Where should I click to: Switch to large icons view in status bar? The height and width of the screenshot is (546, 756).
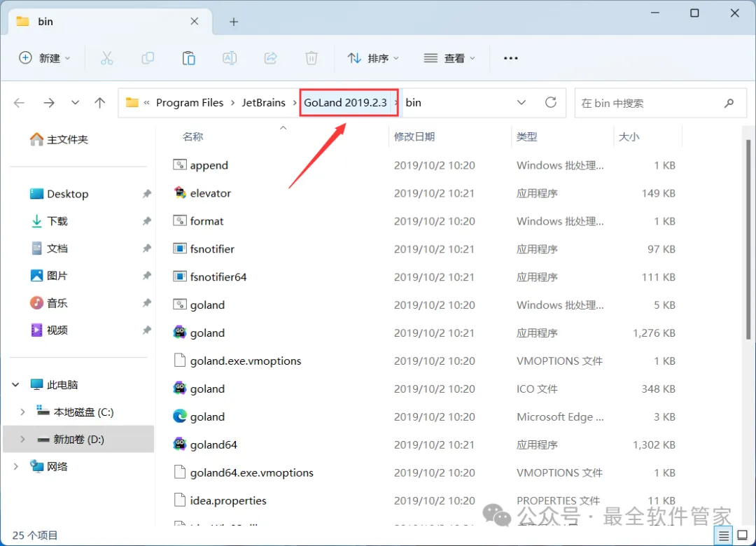coord(743,535)
